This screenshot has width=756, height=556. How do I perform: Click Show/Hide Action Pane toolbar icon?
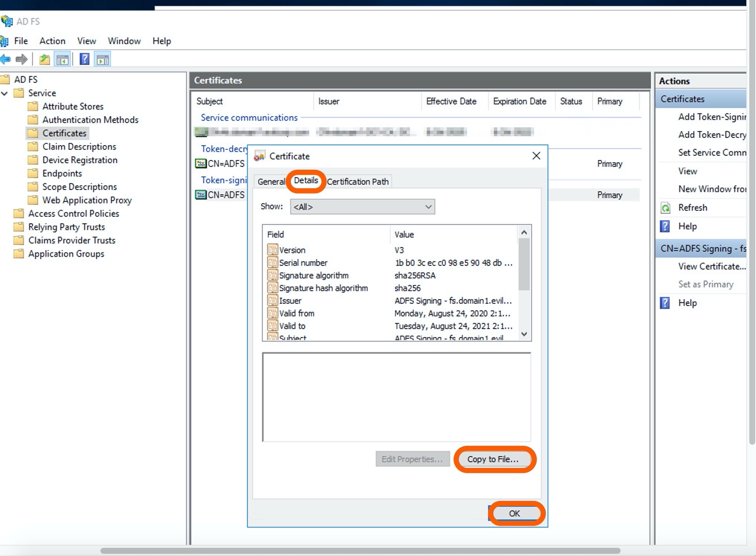pos(103,59)
